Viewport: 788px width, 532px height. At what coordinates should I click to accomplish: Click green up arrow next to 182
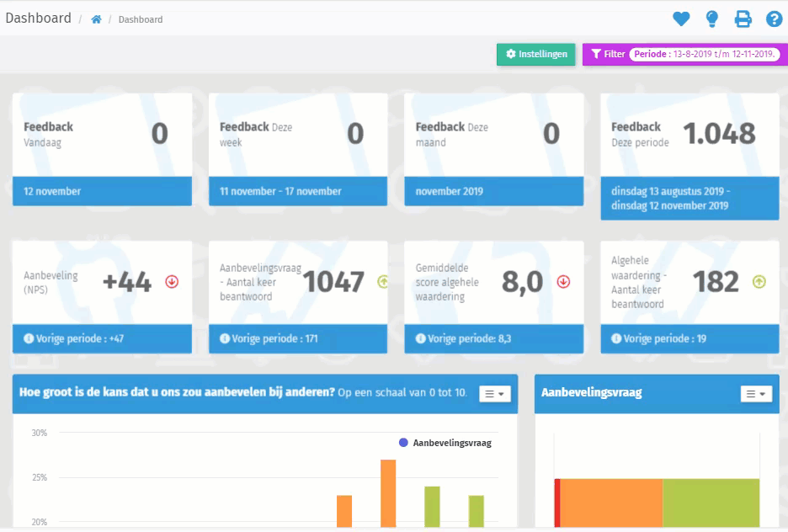pyautogui.click(x=759, y=282)
